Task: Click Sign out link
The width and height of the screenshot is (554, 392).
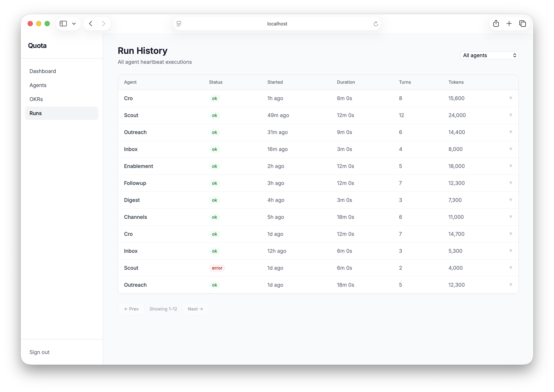Action: 39,352
